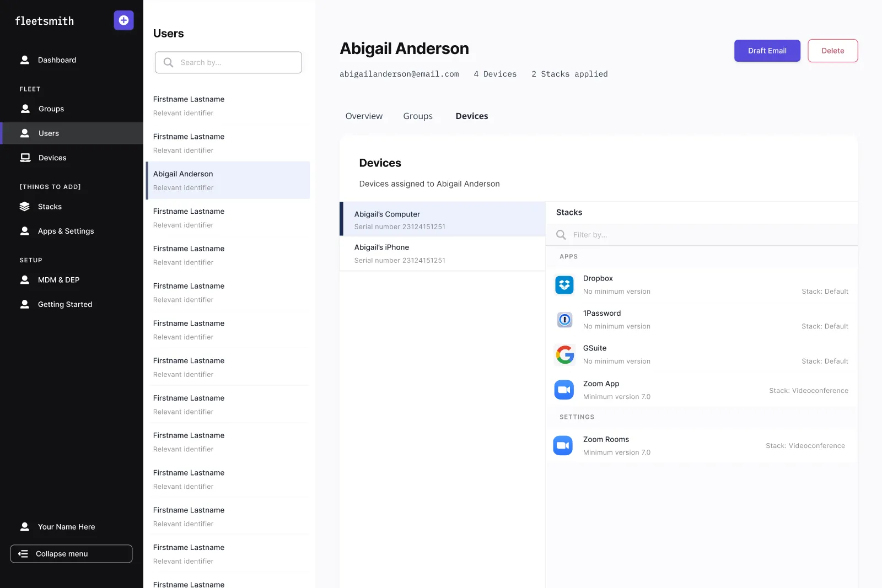
Task: Switch to the Groups tab
Action: pos(418,116)
